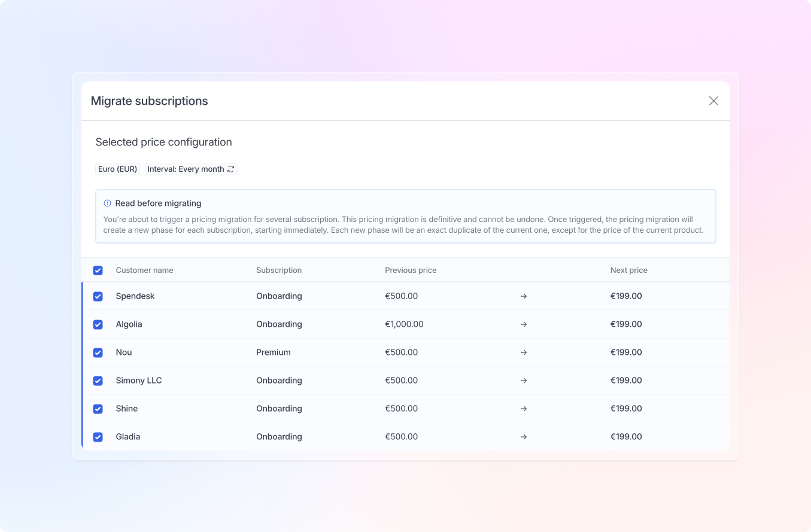Click €500.00 previous price for Shine
This screenshot has height=532, width=811.
coord(402,409)
